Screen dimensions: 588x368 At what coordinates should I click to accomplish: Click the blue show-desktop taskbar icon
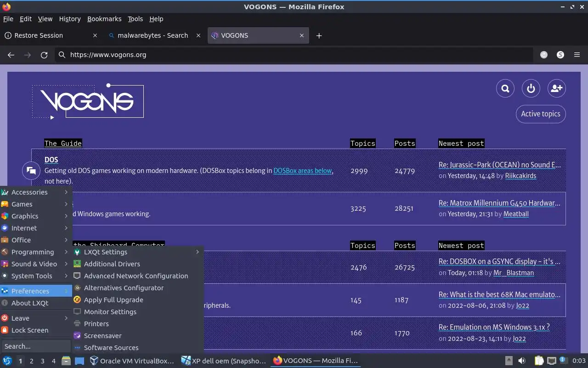coord(79,361)
